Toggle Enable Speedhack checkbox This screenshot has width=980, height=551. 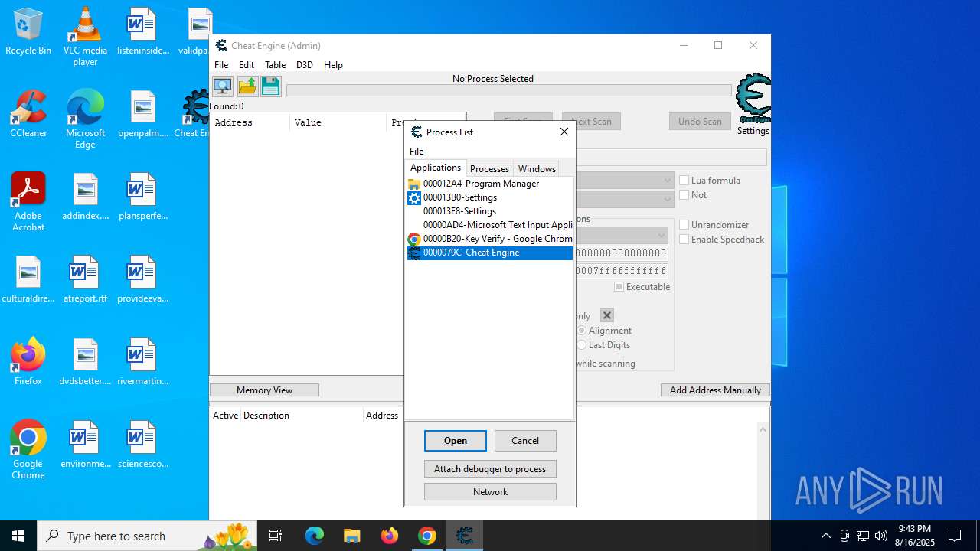click(x=684, y=240)
